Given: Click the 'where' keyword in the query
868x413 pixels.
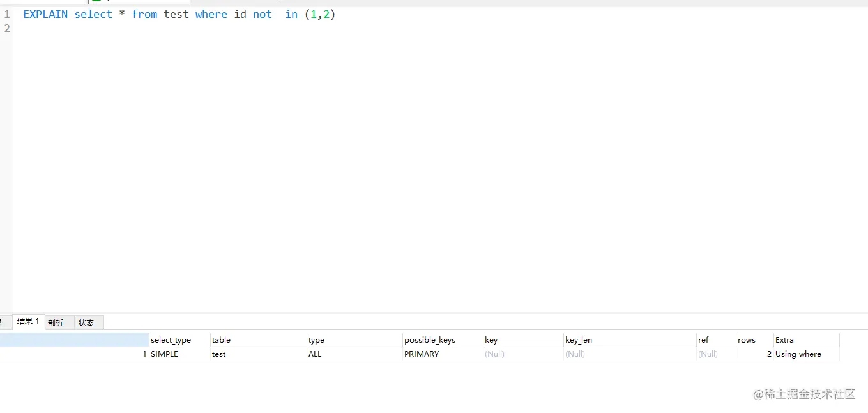Looking at the screenshot, I should click(x=211, y=14).
